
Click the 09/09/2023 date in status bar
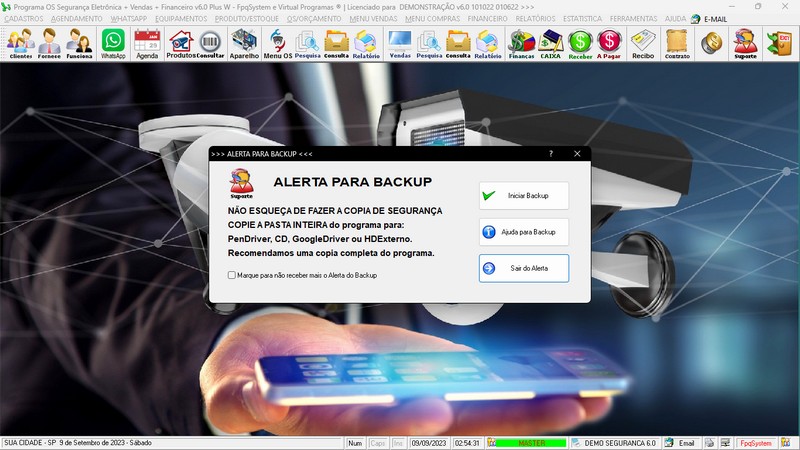pos(429,443)
